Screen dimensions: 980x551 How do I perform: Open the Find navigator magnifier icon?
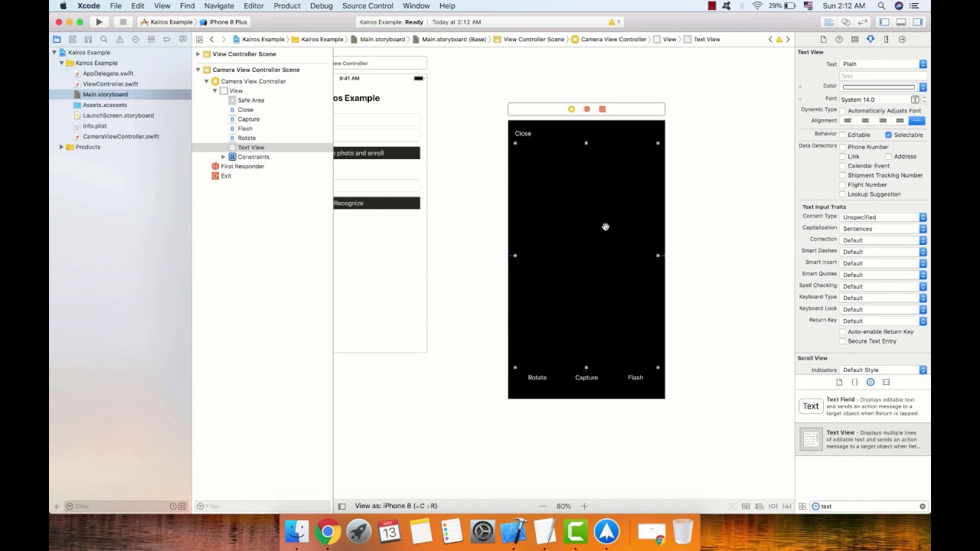click(x=104, y=39)
